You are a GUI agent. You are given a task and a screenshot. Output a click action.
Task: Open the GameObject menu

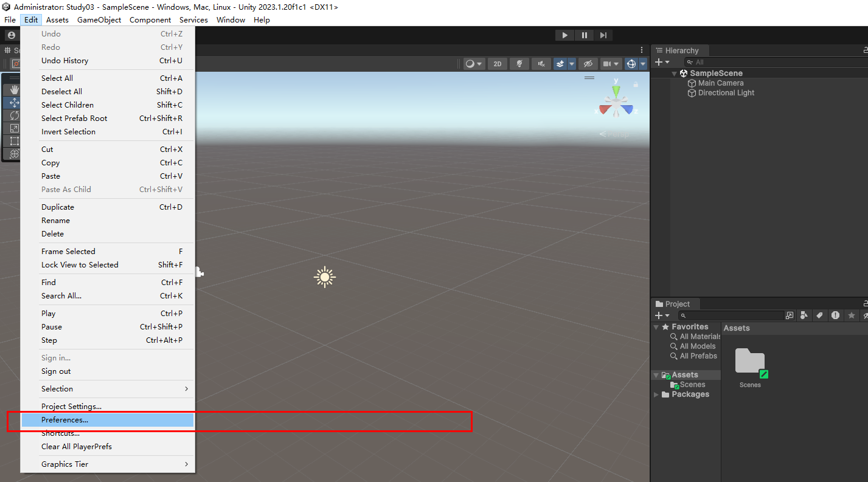(99, 19)
